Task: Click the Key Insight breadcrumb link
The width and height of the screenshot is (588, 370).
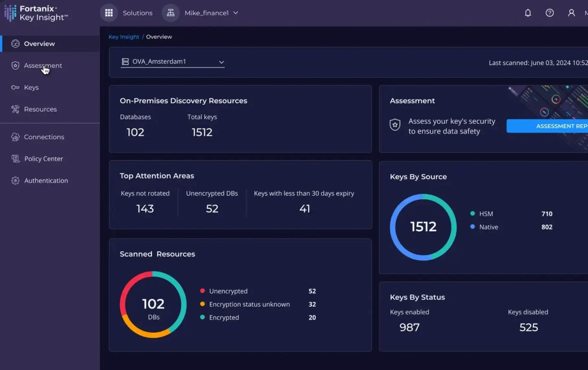Action: click(x=124, y=37)
